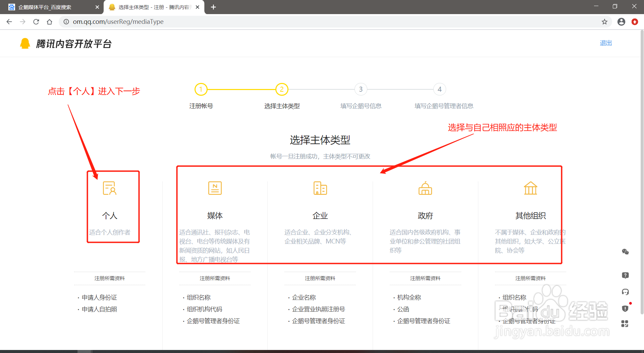Click 公函 requirement text
This screenshot has width=644, height=353.
click(x=403, y=309)
